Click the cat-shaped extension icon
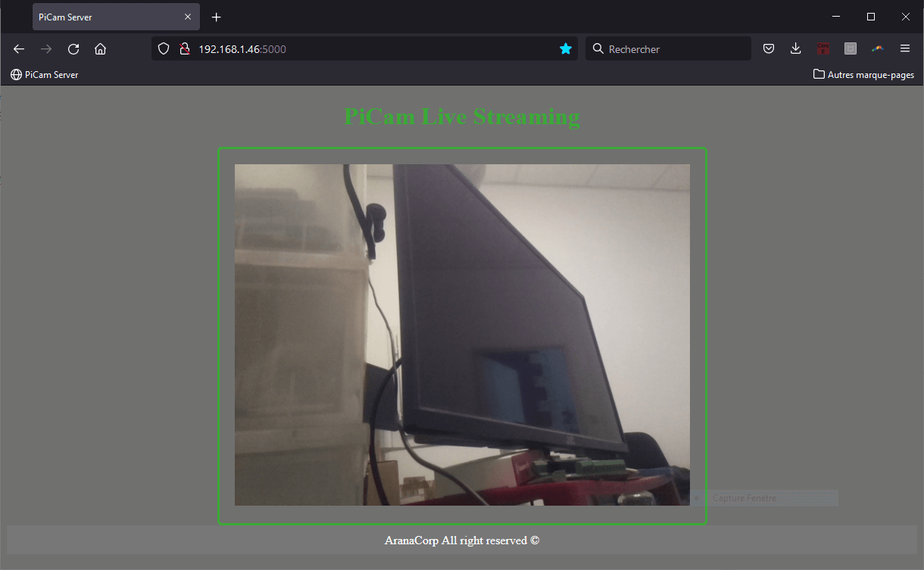 coord(850,48)
